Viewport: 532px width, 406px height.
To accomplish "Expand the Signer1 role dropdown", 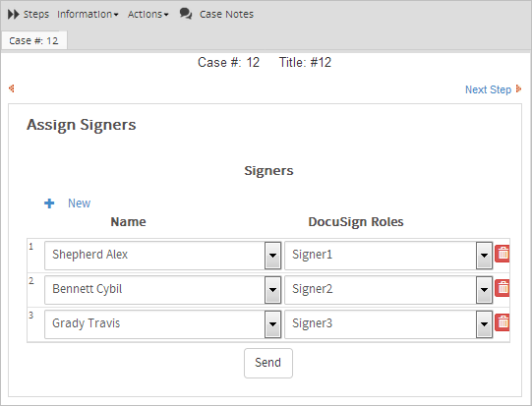I will (484, 256).
